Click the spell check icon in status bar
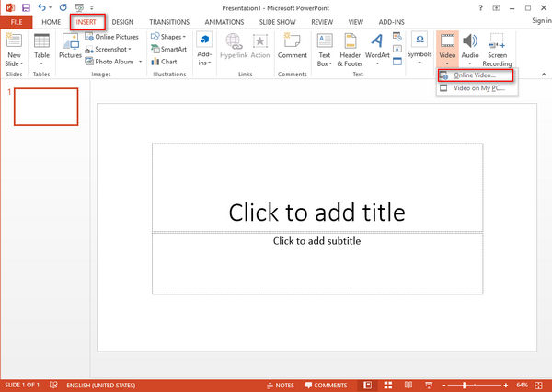 (53, 385)
